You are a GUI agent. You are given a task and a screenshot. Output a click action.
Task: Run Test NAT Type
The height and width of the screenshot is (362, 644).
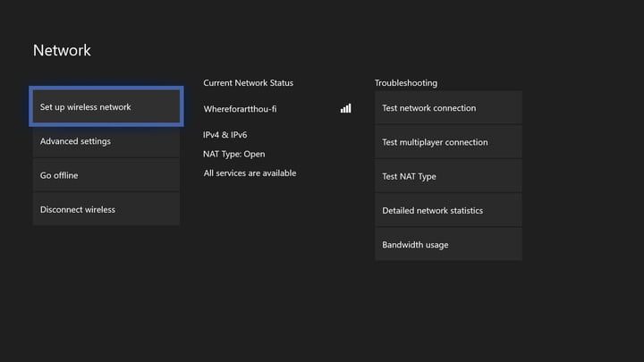(448, 176)
